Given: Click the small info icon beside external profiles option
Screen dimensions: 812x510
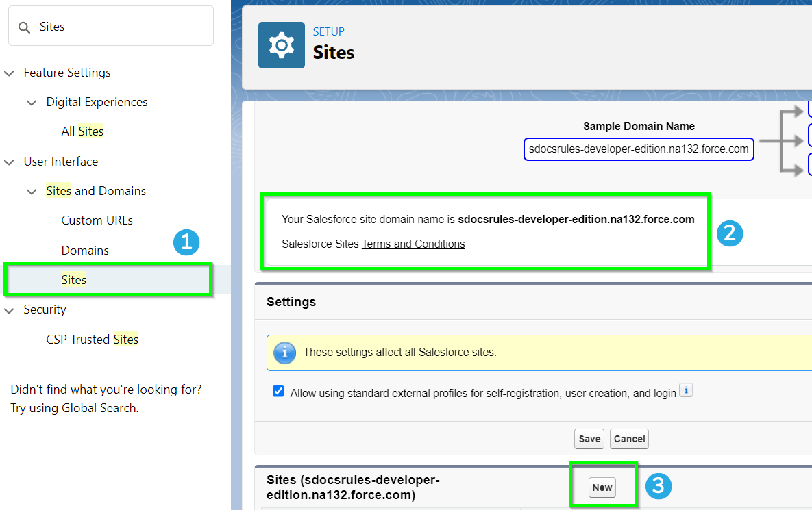Looking at the screenshot, I should 686,390.
